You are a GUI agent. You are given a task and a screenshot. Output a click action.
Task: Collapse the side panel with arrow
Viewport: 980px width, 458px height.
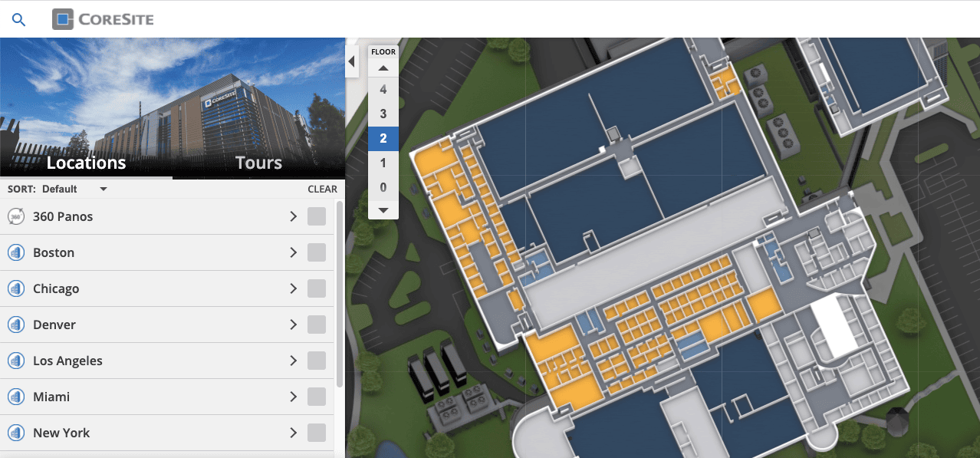[352, 61]
